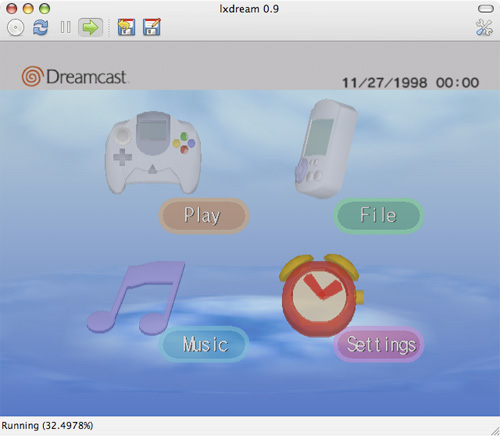Click the window resize grip in the corner
This screenshot has width=500, height=436.
point(495,431)
